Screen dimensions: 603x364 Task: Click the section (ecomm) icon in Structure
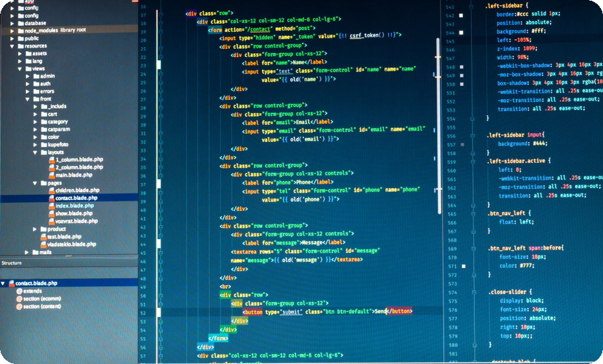tap(19, 299)
